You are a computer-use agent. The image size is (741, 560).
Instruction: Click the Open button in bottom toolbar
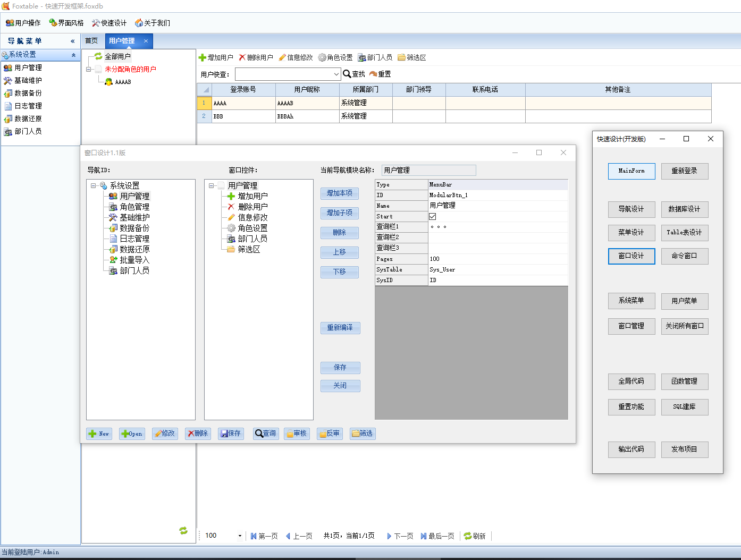132,434
